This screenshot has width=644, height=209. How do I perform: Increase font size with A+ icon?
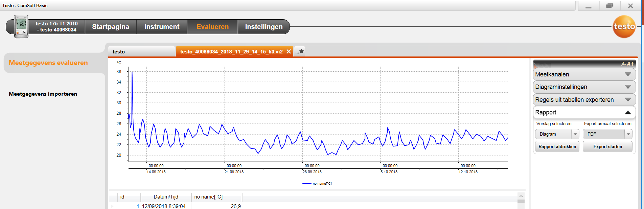(x=630, y=64)
